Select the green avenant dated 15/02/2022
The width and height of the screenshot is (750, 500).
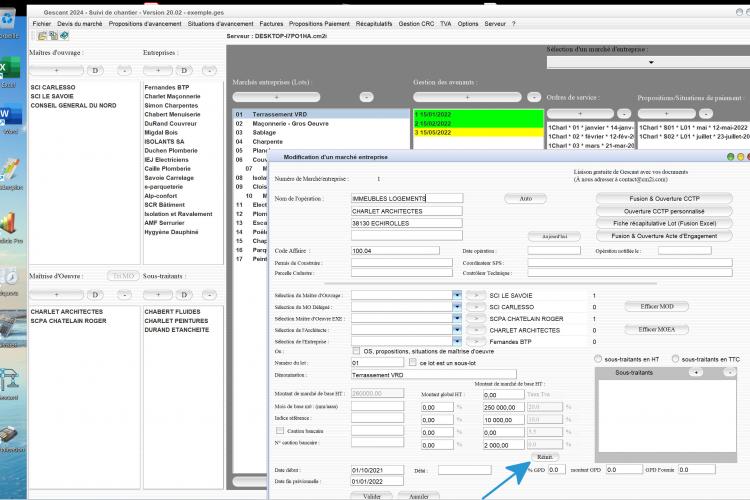[478, 123]
